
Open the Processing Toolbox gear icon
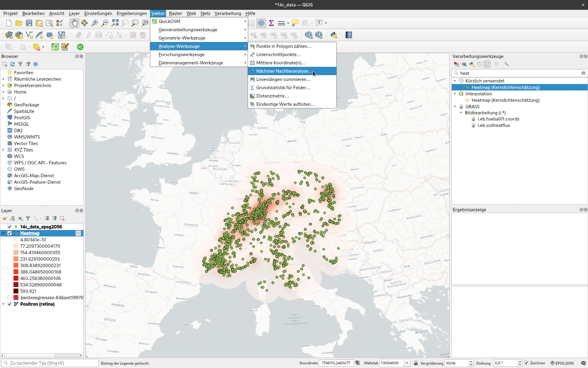261,23
